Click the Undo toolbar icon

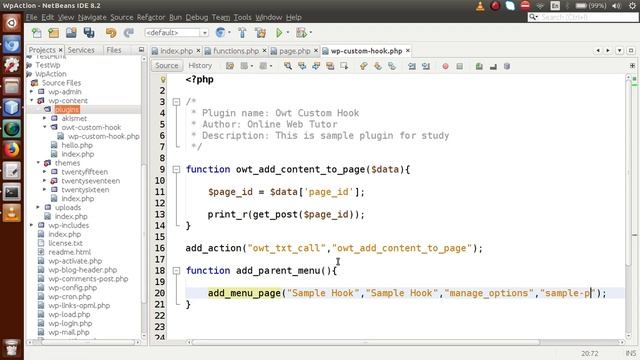pyautogui.click(x=111, y=33)
